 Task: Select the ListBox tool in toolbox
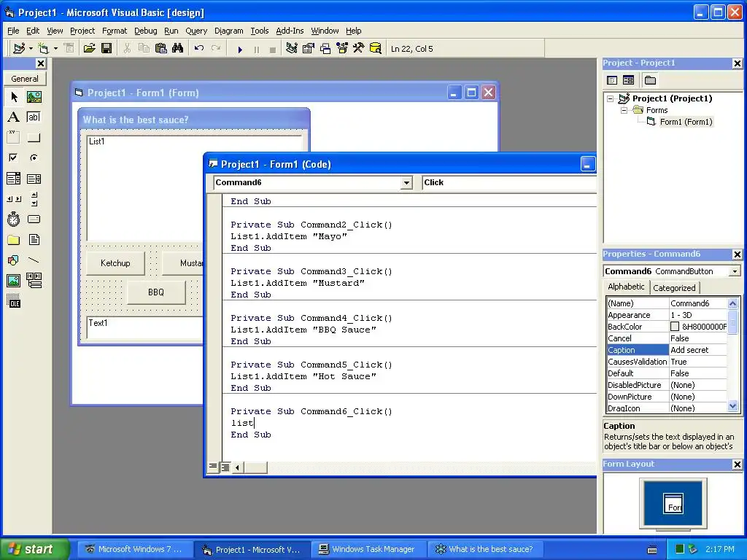(x=34, y=179)
